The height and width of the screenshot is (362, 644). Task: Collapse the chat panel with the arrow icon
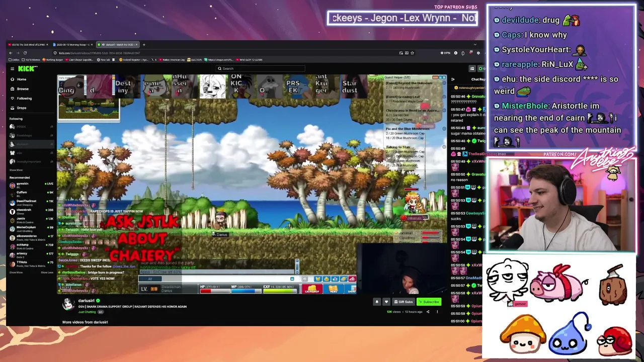click(453, 79)
